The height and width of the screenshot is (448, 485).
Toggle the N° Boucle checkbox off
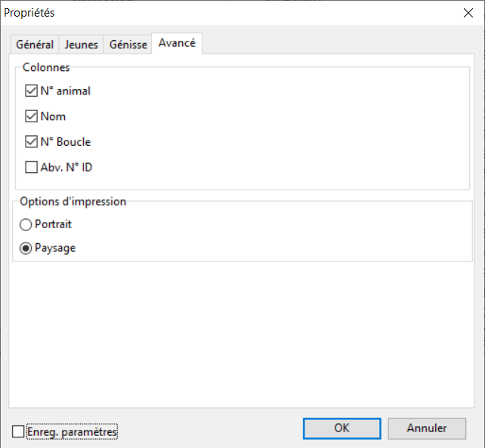coord(32,142)
